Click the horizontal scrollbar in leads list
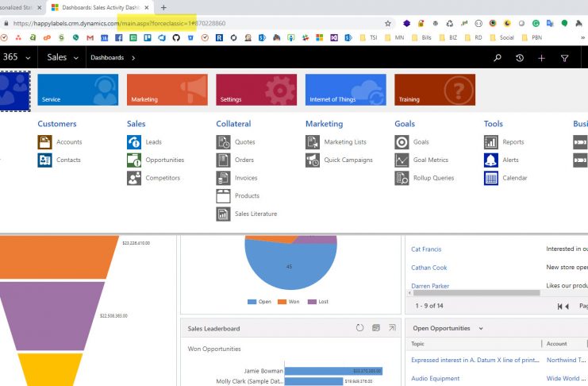Screen dimensions: 588x386 pyautogui.click(x=476, y=293)
